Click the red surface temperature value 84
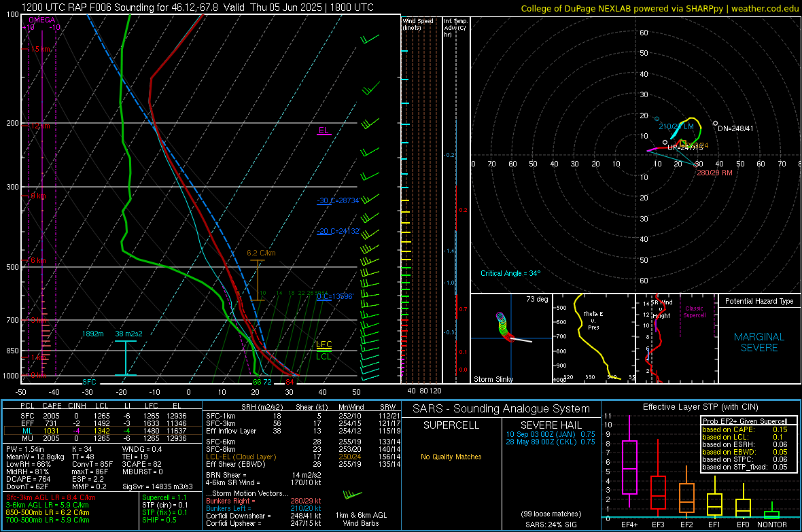 (290, 382)
